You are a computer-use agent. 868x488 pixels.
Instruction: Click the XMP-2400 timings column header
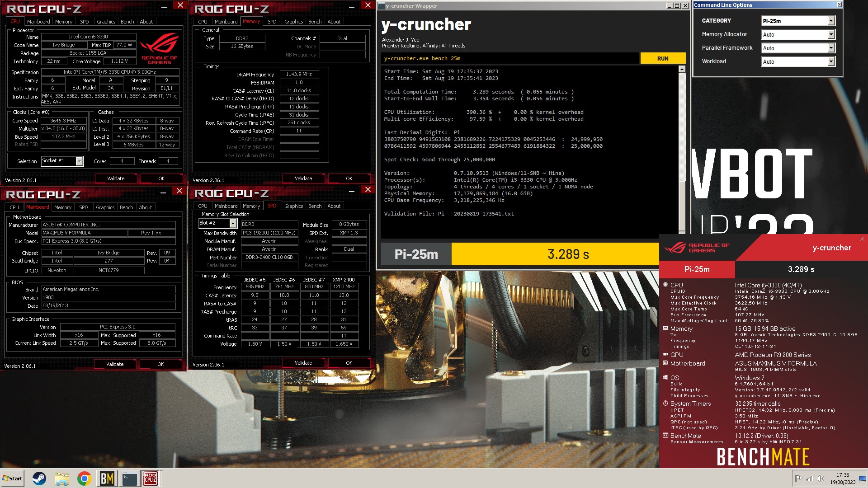pos(344,280)
